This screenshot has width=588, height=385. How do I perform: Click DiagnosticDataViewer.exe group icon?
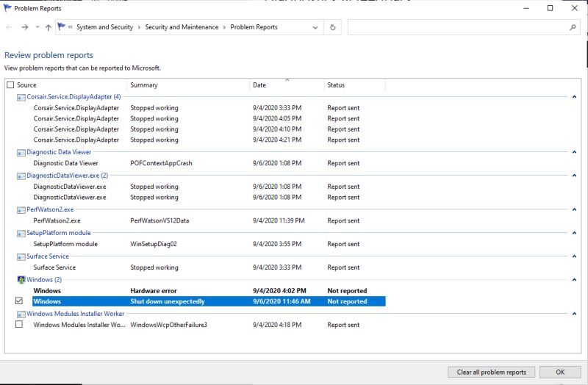21,176
